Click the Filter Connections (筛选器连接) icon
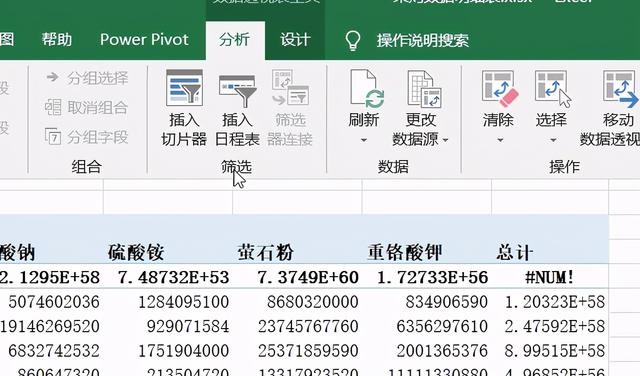 click(290, 87)
